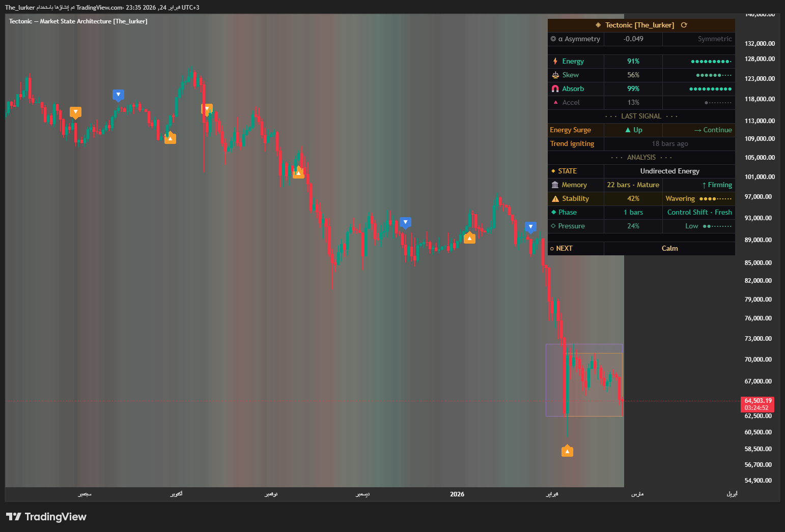This screenshot has width=785, height=532.
Task: Click the Symmetric label
Action: click(x=715, y=39)
